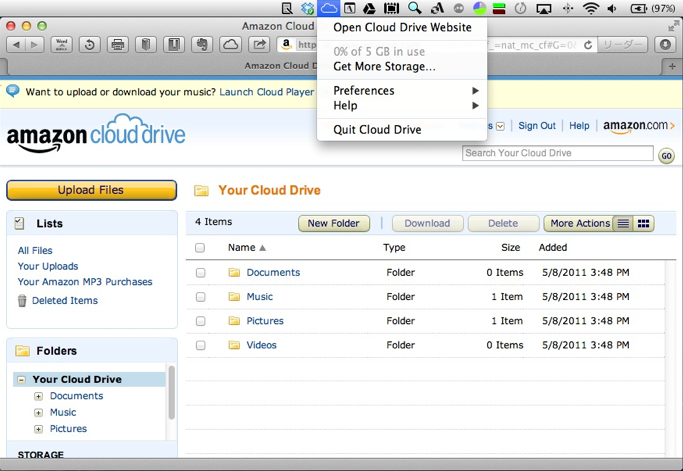Open Spotlight-style magnifier icon in menu bar

[x=414, y=8]
